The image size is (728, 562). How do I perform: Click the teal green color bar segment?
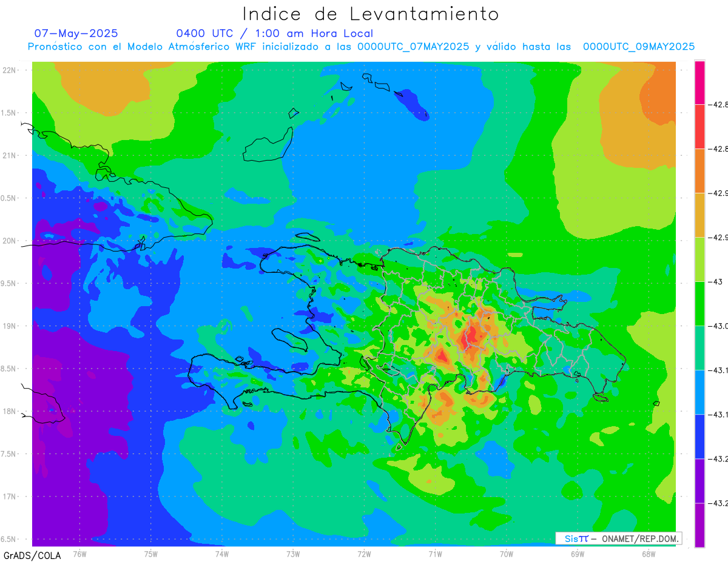(x=699, y=348)
